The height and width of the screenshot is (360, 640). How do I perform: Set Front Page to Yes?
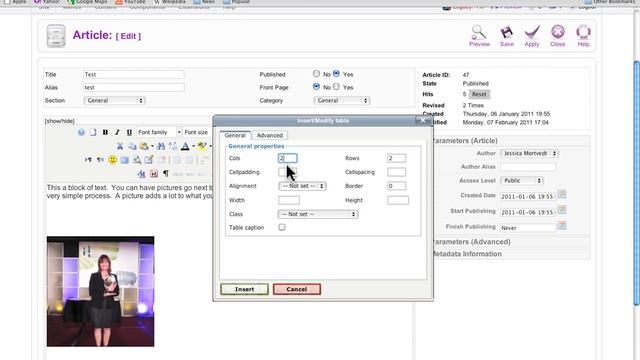pyautogui.click(x=336, y=87)
